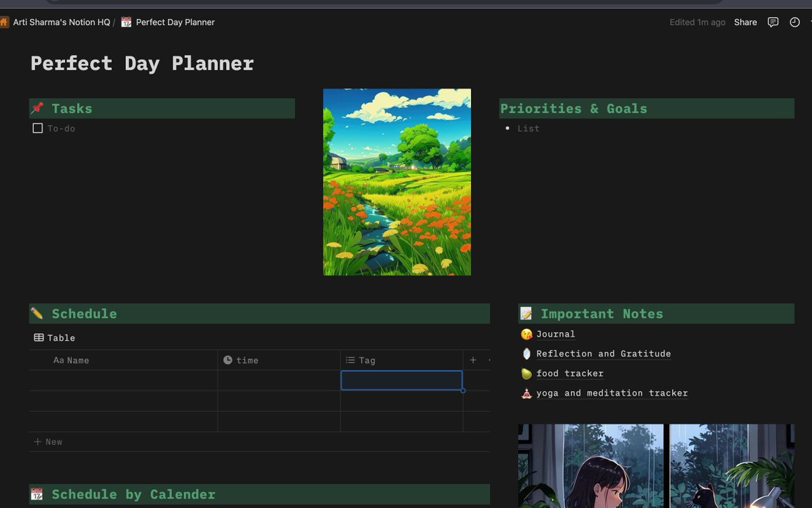This screenshot has width=812, height=508.
Task: Click the yoga icon of meditation tracker
Action: (526, 393)
